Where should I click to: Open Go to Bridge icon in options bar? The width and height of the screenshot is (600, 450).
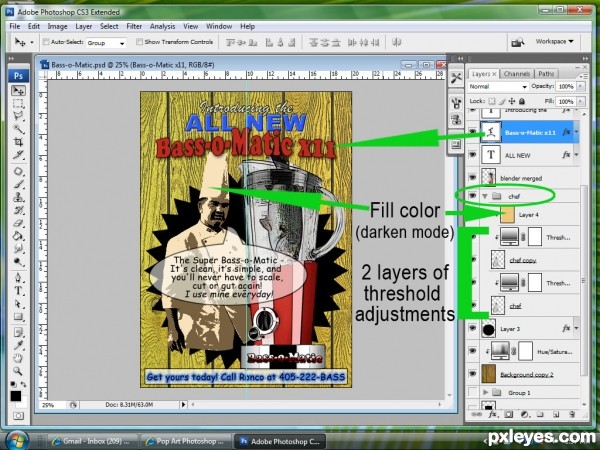pyautogui.click(x=518, y=42)
